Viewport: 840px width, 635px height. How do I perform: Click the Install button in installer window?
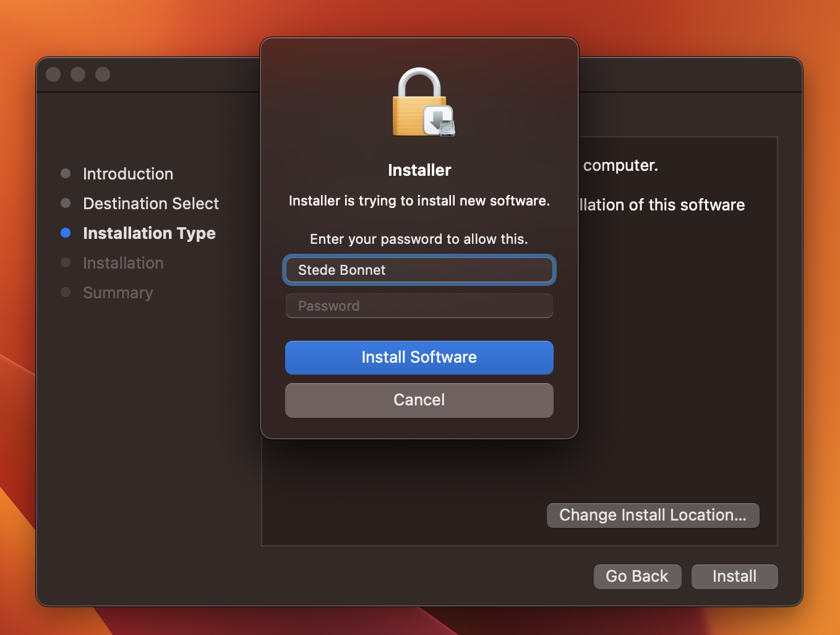735,577
